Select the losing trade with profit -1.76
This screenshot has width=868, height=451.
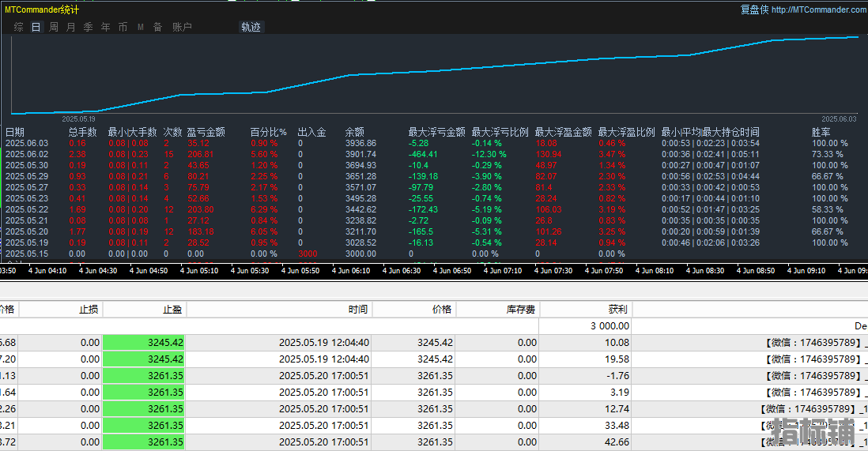pos(618,376)
